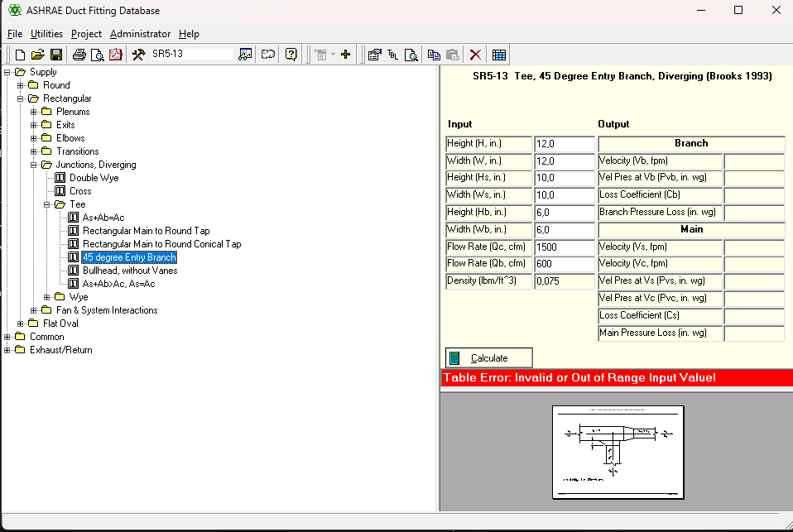
Task: Expand the Elbows folder
Action: click(x=33, y=138)
